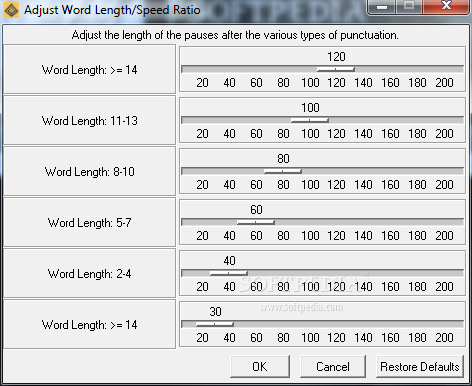The width and height of the screenshot is (472, 386).
Task: Click the current value "100" above the 11-13 slider
Action: click(310, 108)
